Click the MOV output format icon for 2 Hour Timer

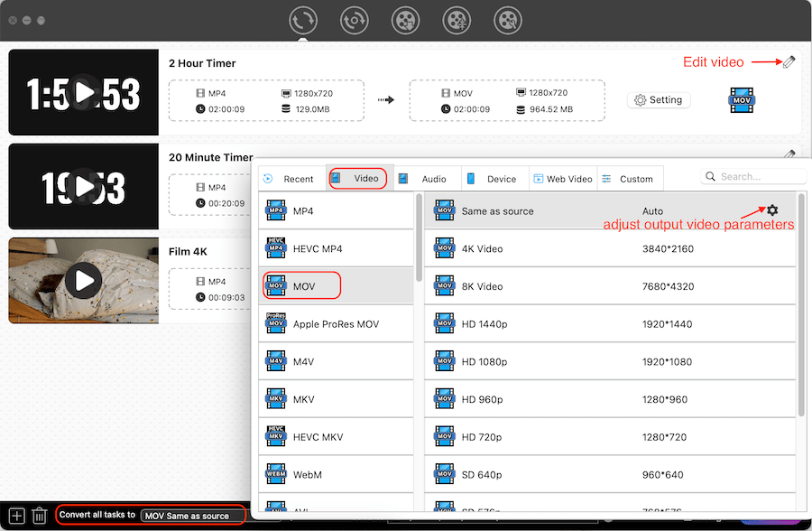[x=742, y=100]
